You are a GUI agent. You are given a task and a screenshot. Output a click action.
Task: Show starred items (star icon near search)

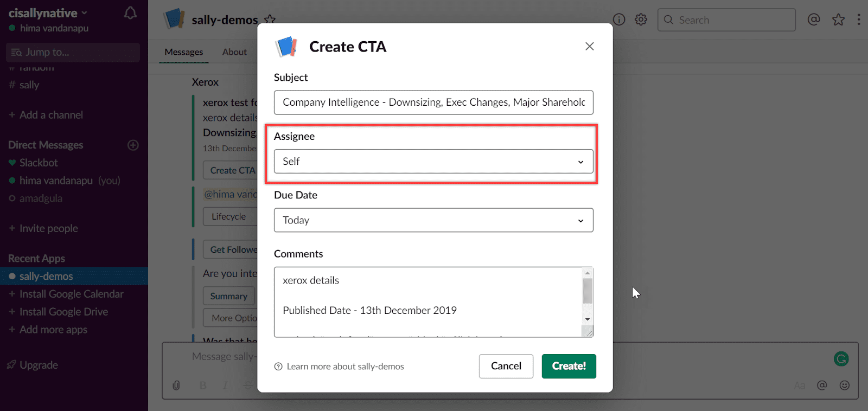click(x=839, y=20)
